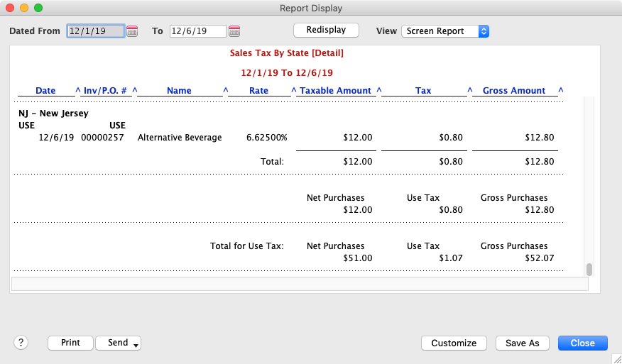Sort by the Date column caret
The height and width of the screenshot is (364, 622).
tap(78, 90)
